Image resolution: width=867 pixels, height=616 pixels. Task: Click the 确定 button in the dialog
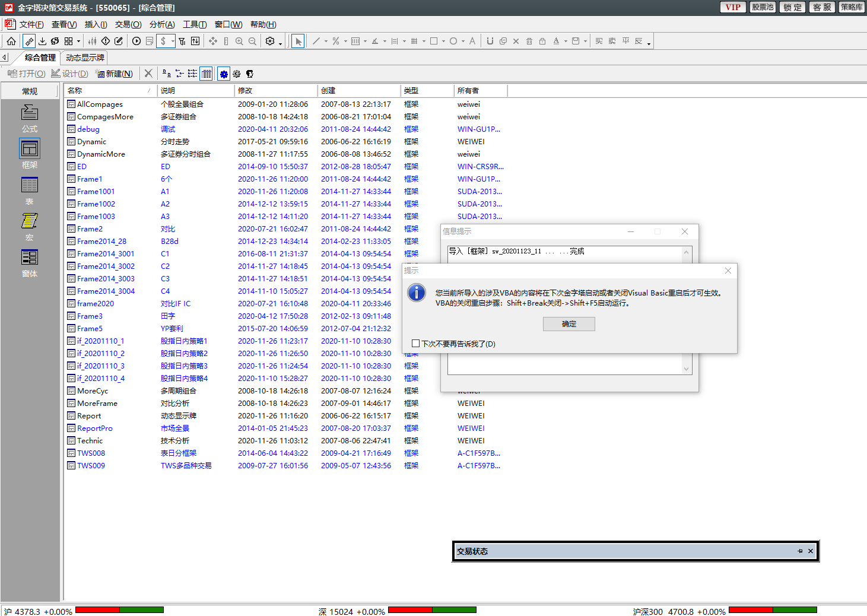569,324
